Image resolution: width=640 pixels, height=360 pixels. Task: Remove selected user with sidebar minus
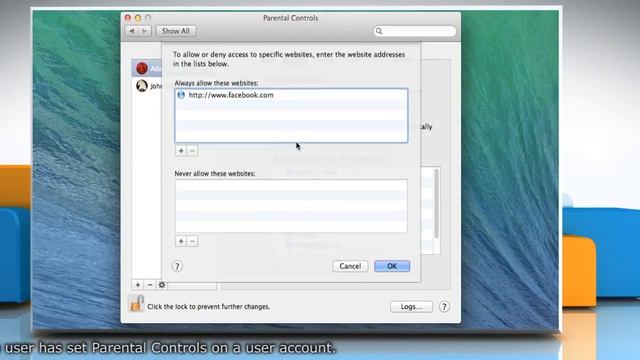[x=150, y=285]
